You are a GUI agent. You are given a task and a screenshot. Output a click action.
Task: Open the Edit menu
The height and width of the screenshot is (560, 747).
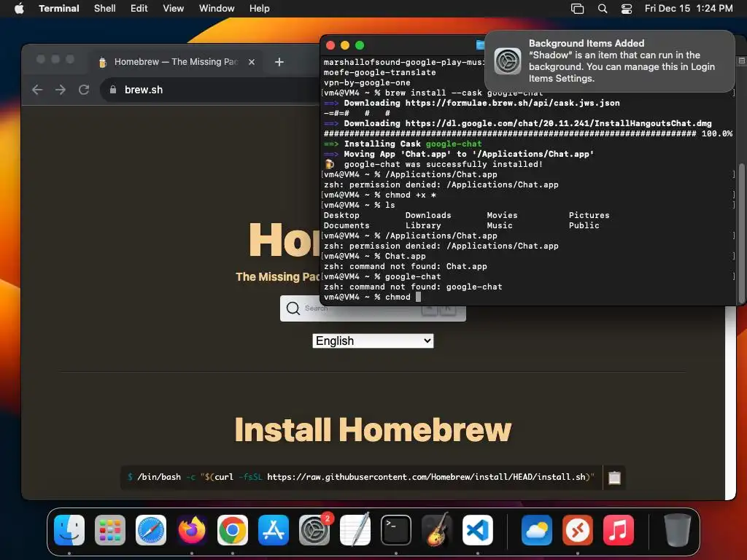tap(139, 8)
